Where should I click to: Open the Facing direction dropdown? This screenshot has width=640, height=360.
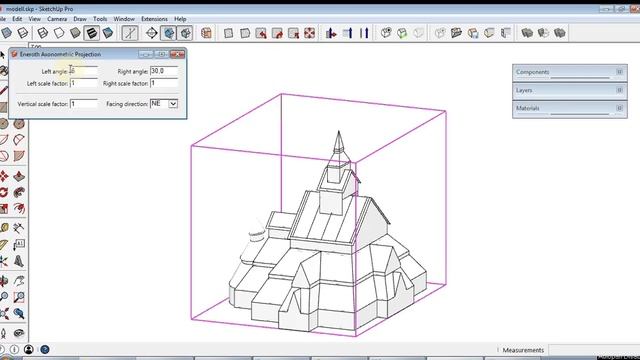[x=173, y=104]
